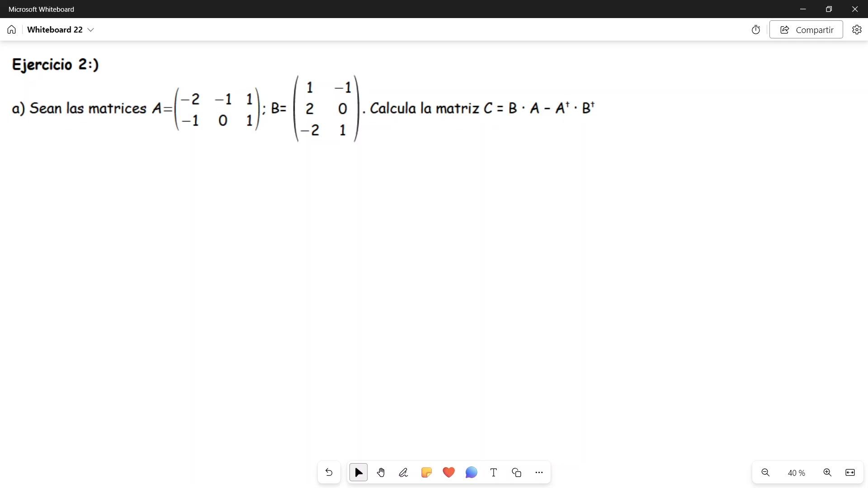The image size is (868, 488).
Task: Switch to the hand pan tool
Action: (381, 473)
